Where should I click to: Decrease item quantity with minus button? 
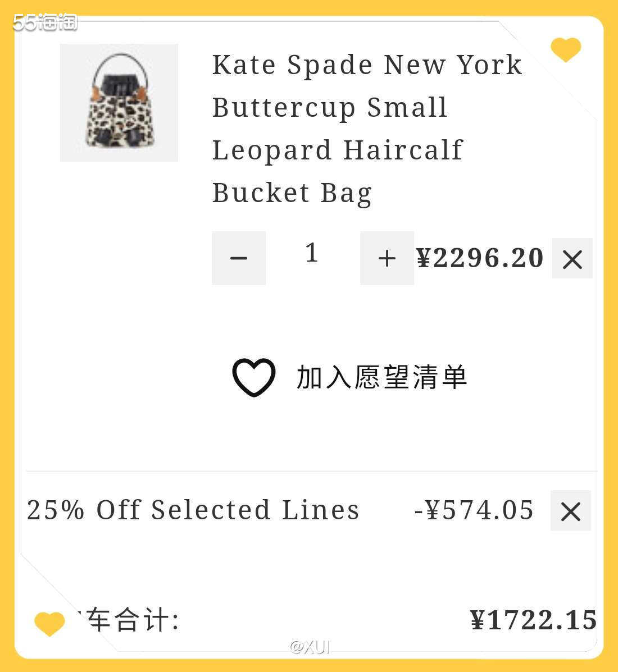tap(239, 258)
